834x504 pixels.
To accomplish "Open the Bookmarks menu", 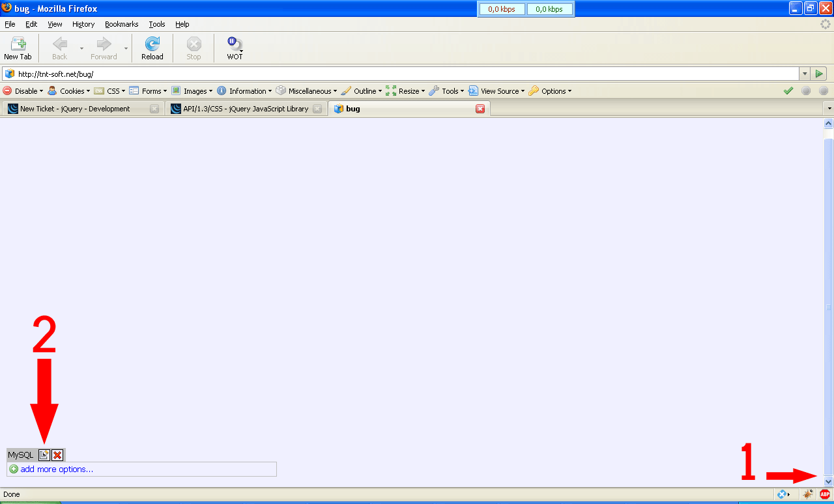I will tap(121, 24).
